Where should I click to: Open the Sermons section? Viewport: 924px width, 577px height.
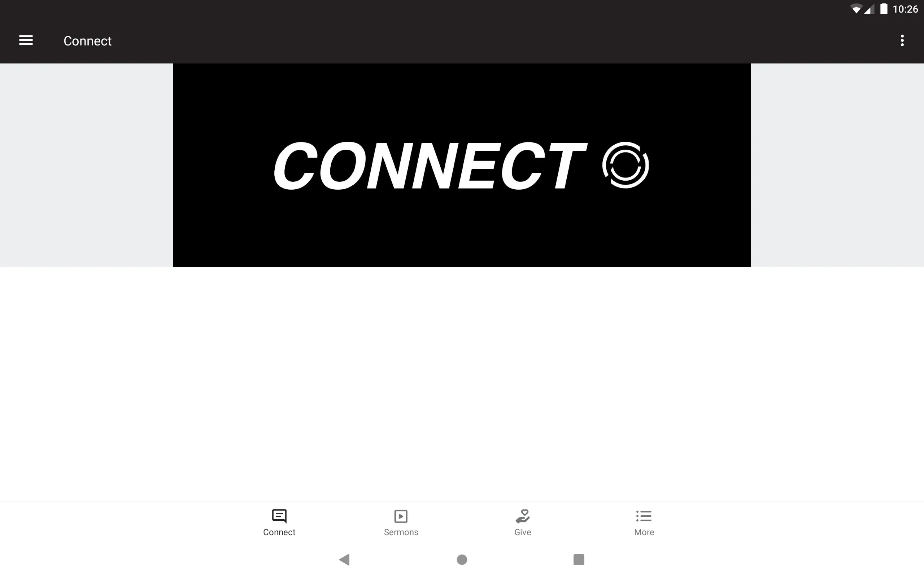click(x=401, y=522)
